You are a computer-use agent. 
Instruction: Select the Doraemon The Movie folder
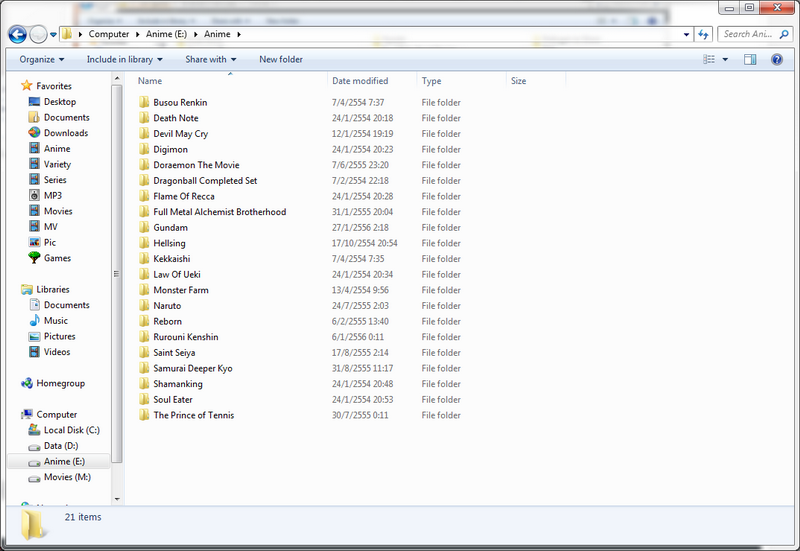click(x=196, y=165)
